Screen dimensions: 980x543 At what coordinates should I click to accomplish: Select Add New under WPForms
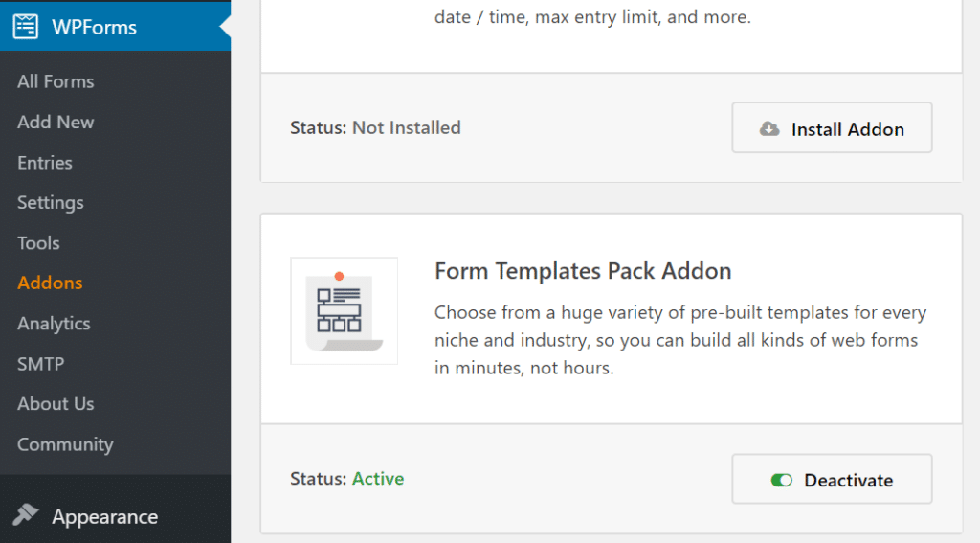(x=56, y=122)
